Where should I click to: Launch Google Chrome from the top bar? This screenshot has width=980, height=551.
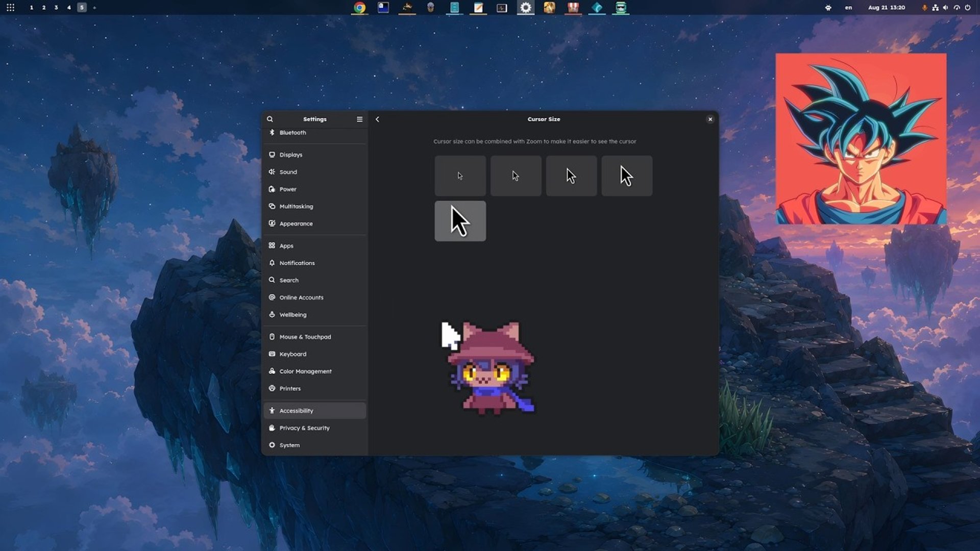[x=360, y=8]
